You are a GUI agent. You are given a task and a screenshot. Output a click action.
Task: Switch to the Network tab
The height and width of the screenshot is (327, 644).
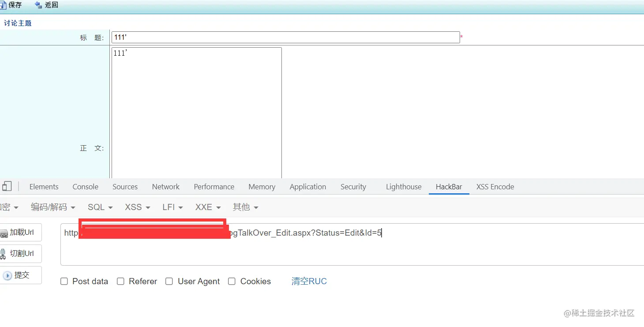[x=165, y=187]
